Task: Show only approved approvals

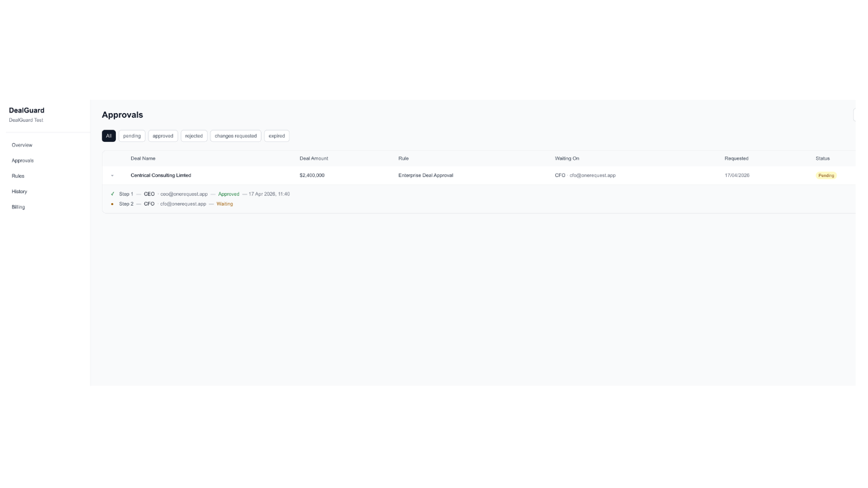Action: click(x=163, y=136)
